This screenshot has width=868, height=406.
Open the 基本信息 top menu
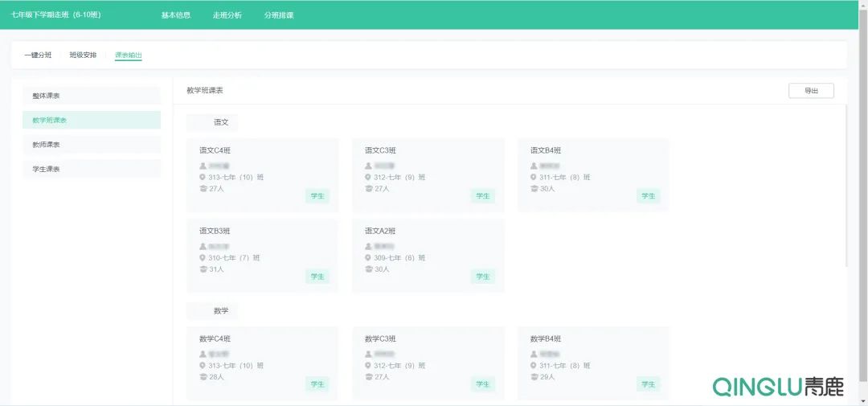[x=176, y=15]
